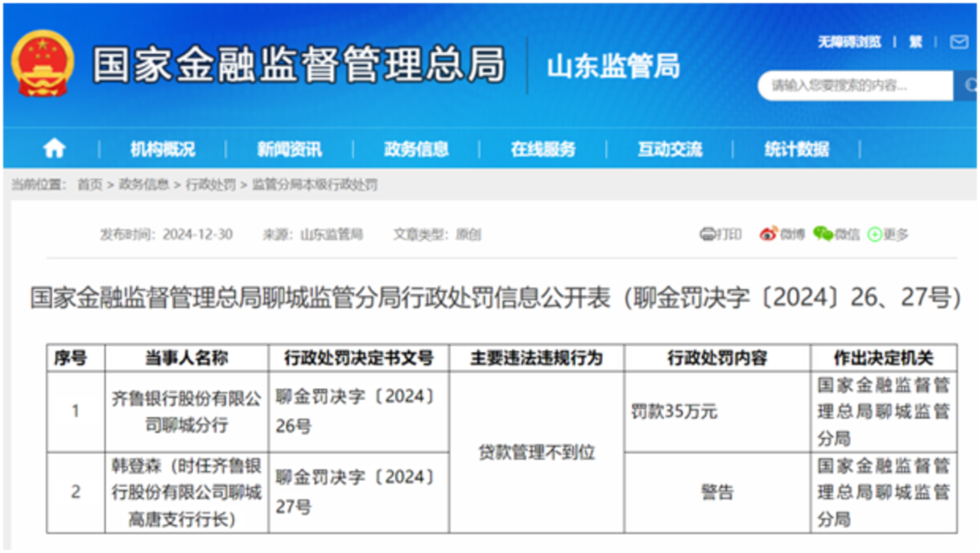Viewport: 980px width, 553px height.
Task: Open the 在线服务 navigation menu
Action: tap(542, 149)
